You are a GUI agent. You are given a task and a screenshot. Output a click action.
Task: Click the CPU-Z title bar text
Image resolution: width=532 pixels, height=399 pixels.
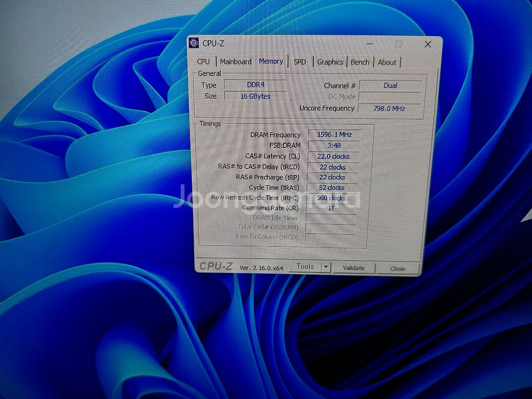[x=213, y=44]
